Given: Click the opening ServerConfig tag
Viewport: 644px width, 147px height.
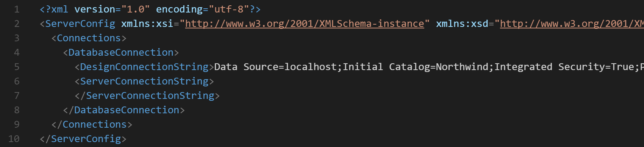Looking at the screenshot, I should (77, 23).
